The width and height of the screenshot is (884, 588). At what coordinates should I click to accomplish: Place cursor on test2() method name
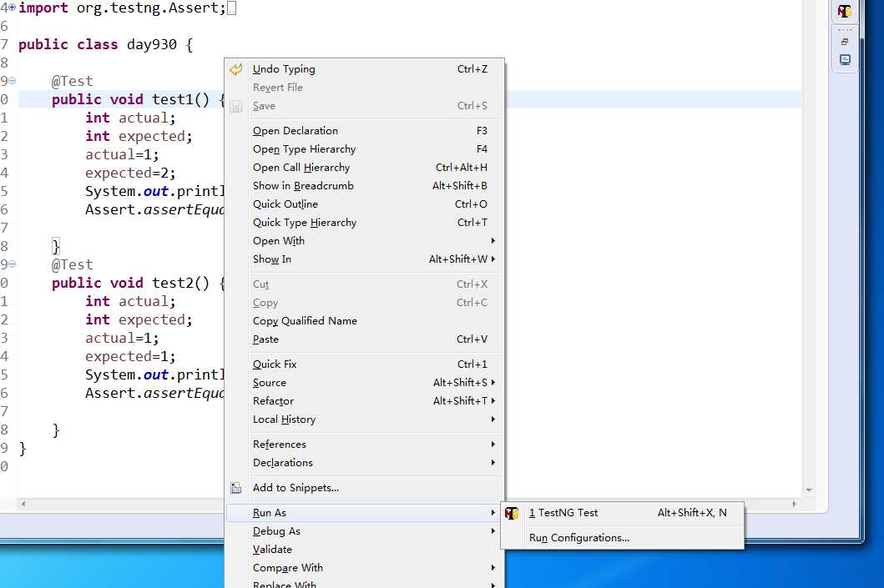click(181, 283)
